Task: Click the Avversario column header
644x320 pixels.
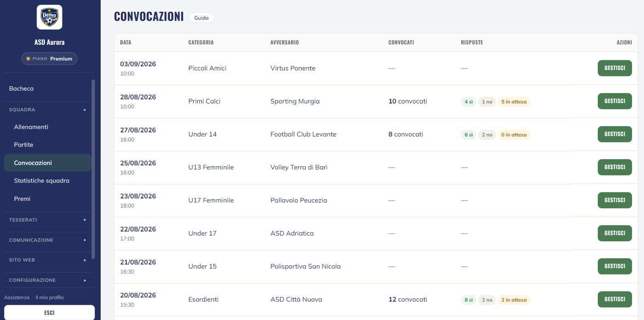Action: pyautogui.click(x=285, y=42)
